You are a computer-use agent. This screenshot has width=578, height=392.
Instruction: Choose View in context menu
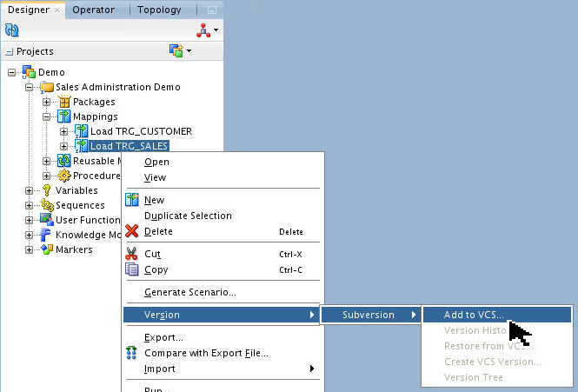223,177
